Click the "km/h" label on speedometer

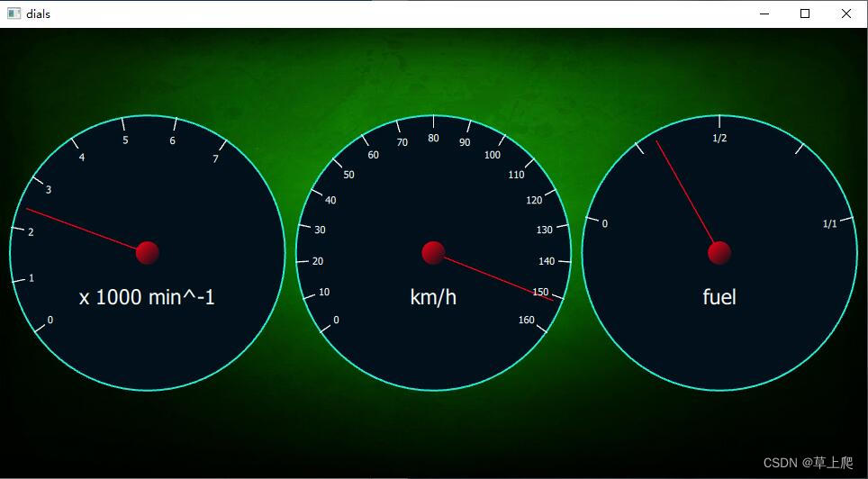coord(433,297)
